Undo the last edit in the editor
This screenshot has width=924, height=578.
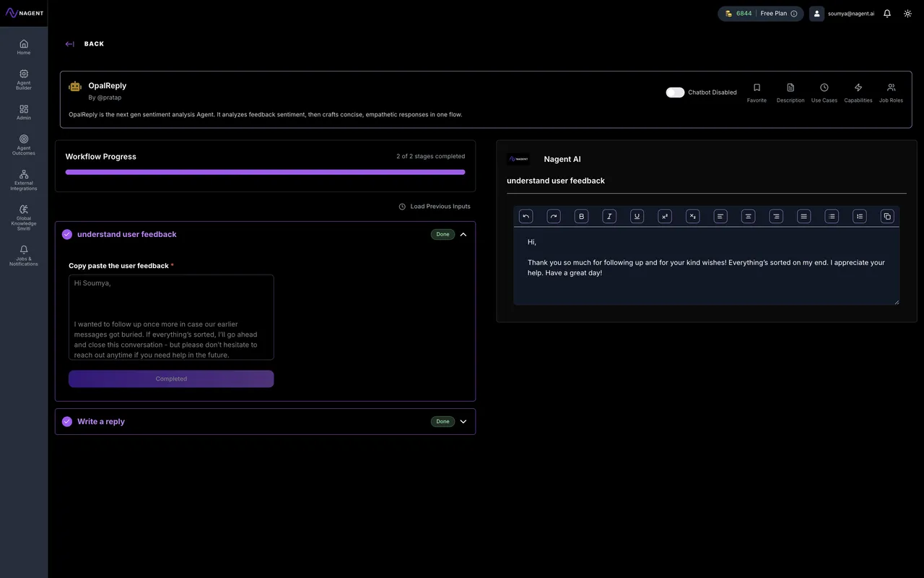click(526, 216)
